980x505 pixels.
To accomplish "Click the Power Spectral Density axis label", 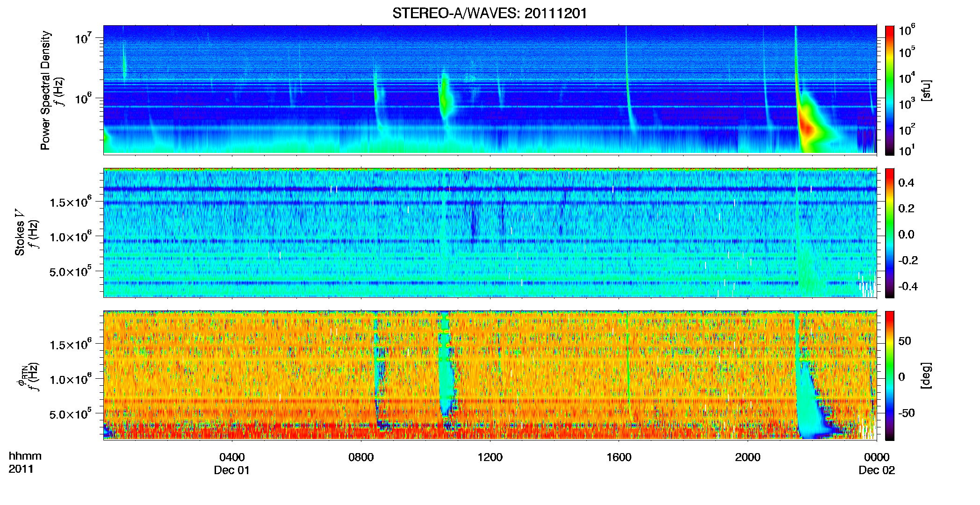I will coord(45,90).
